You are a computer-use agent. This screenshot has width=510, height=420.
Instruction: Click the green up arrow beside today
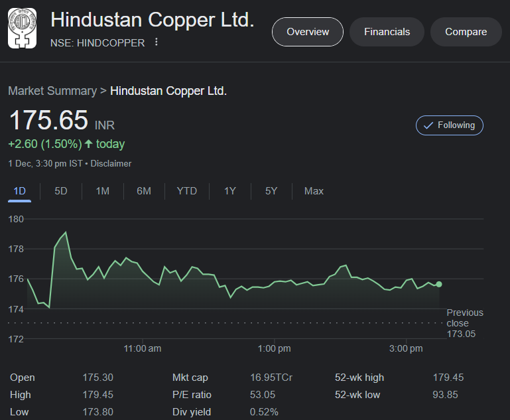coord(88,144)
